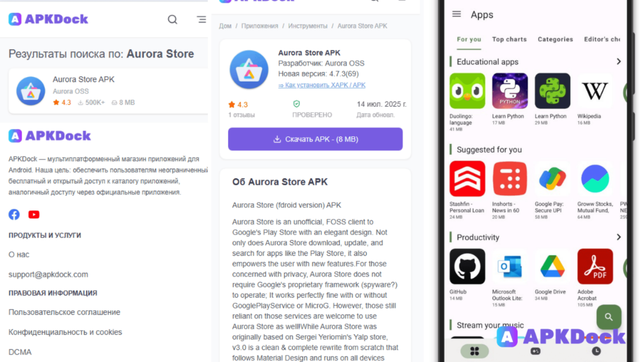Click the Aurora Store APK result title
644x362 pixels.
pyautogui.click(x=83, y=80)
